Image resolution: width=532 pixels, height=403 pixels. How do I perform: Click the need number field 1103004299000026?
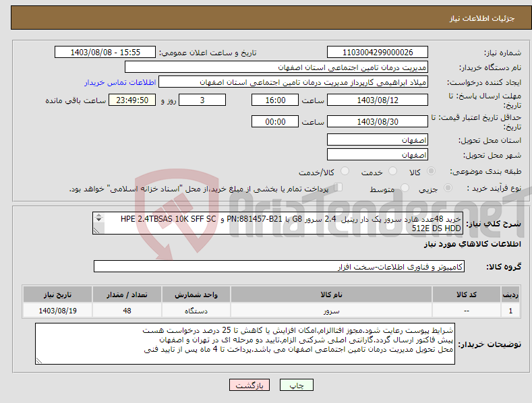[378, 53]
